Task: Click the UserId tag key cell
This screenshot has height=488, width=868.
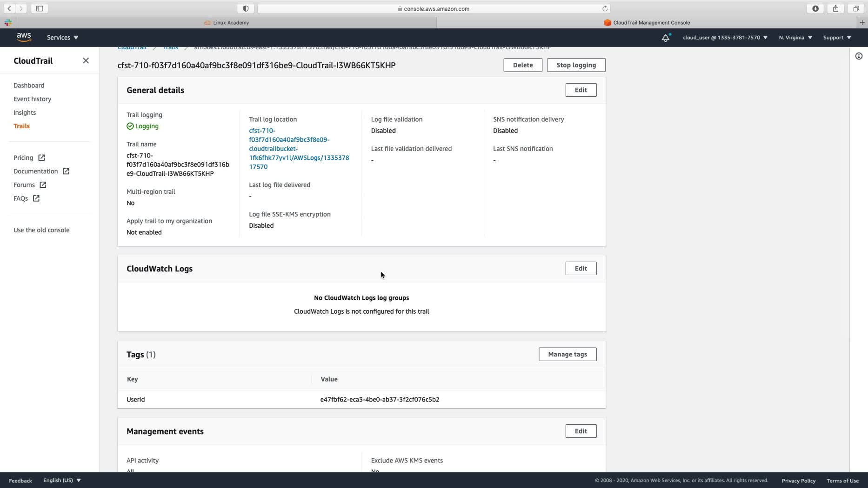Action: tap(136, 400)
